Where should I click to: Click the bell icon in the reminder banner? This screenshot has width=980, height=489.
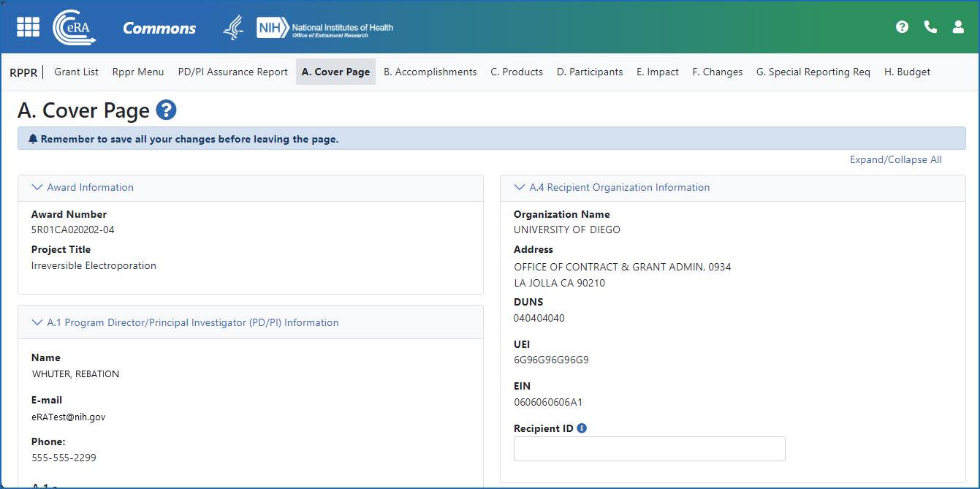(x=33, y=139)
